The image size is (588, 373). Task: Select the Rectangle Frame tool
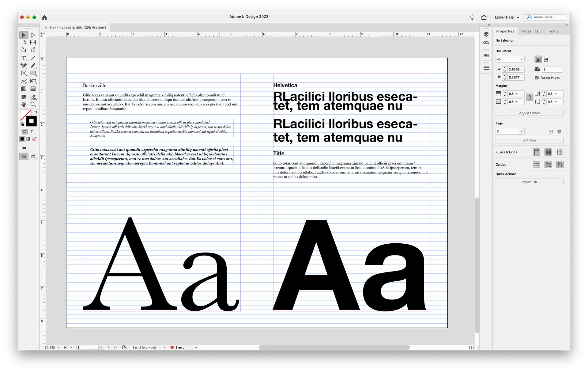point(24,73)
